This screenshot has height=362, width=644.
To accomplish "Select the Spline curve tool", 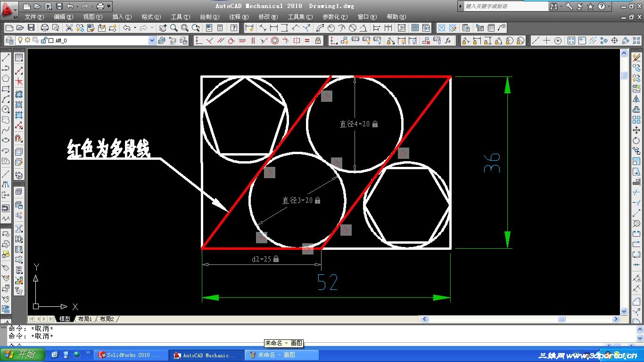I will coord(6,130).
